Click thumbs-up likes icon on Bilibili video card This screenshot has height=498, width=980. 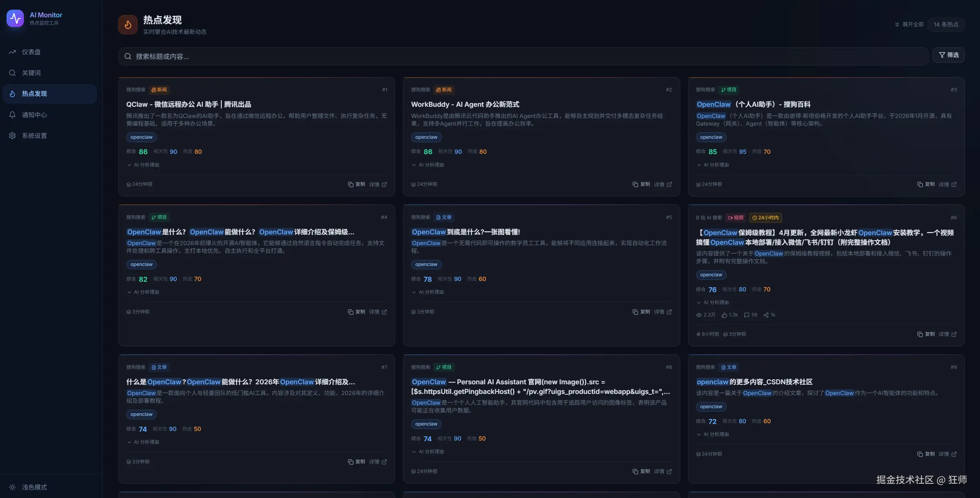pyautogui.click(x=724, y=315)
